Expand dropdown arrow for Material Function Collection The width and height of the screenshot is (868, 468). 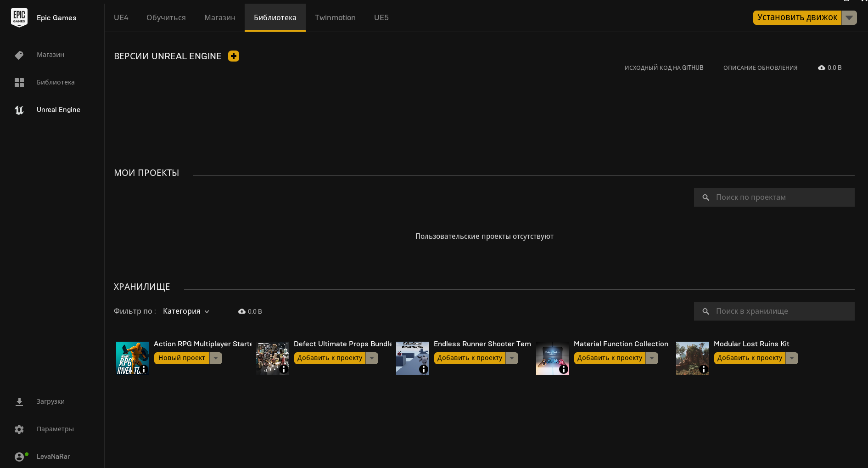[x=652, y=358]
